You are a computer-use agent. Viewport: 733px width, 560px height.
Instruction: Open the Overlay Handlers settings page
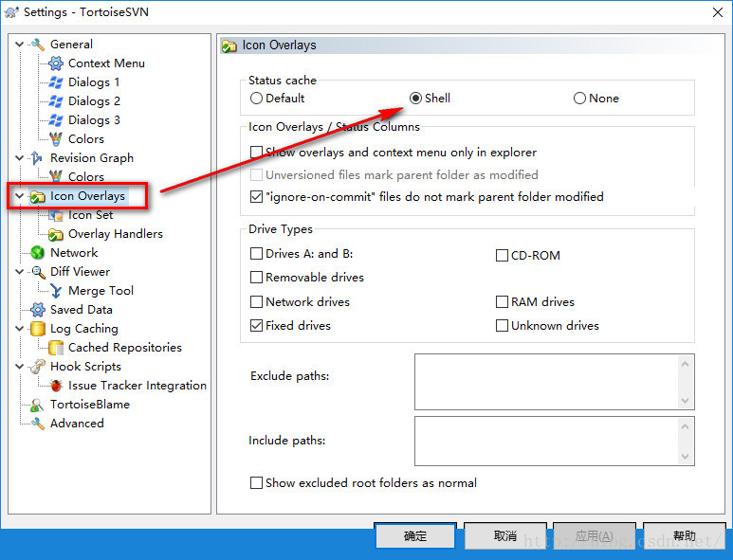116,234
